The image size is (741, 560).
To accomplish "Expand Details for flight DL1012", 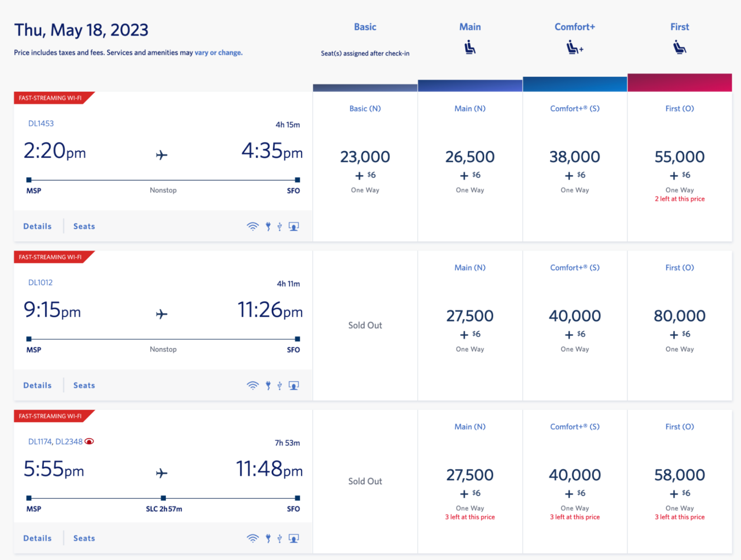I will pos(38,386).
